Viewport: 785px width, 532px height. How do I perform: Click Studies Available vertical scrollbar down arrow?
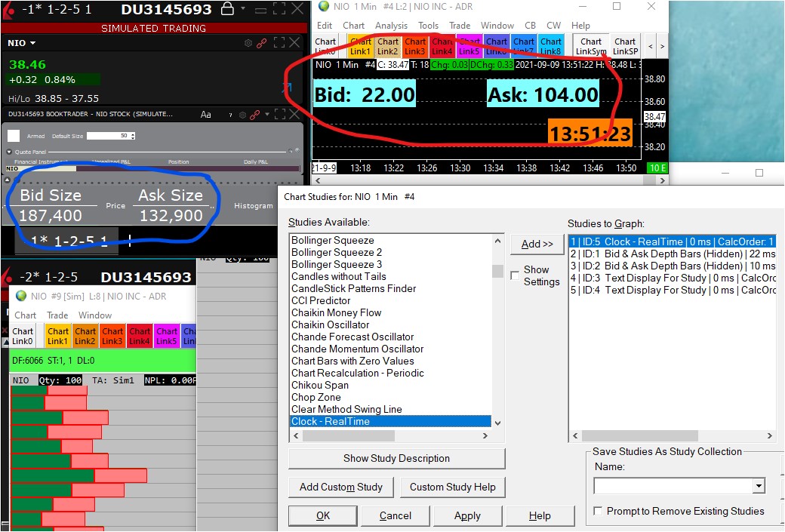[497, 423]
